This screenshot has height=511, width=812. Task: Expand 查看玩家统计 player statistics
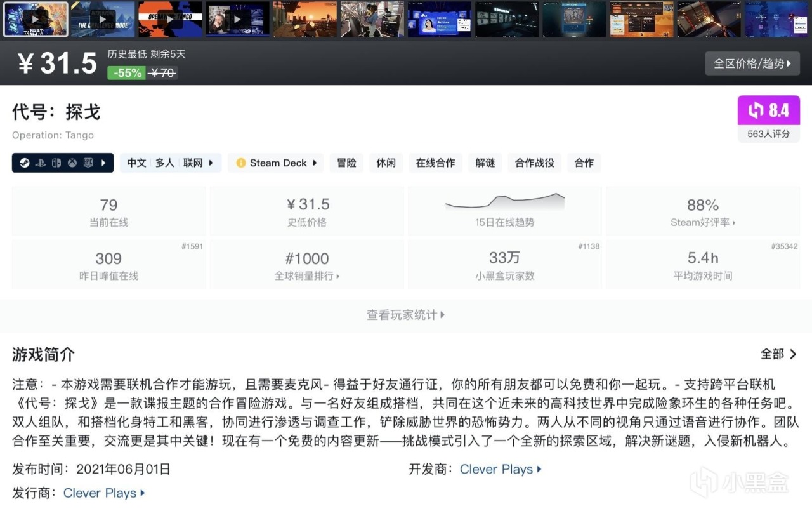(406, 315)
